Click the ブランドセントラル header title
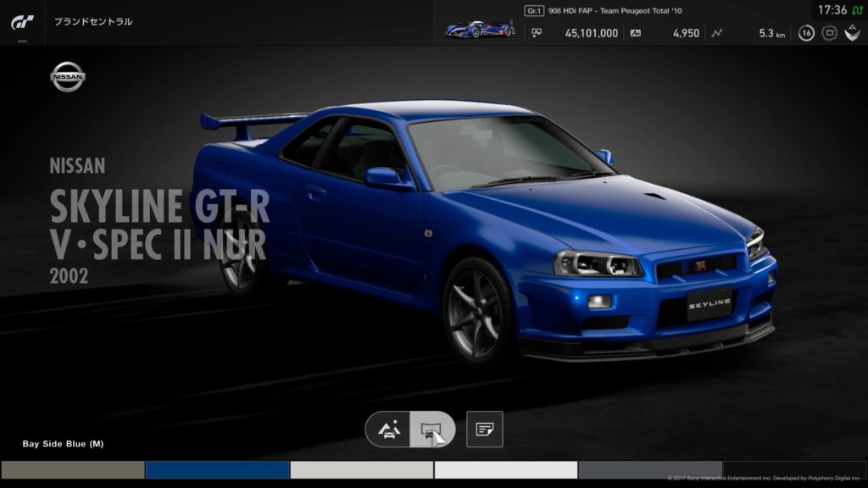This screenshot has height=488, width=868. click(x=93, y=21)
